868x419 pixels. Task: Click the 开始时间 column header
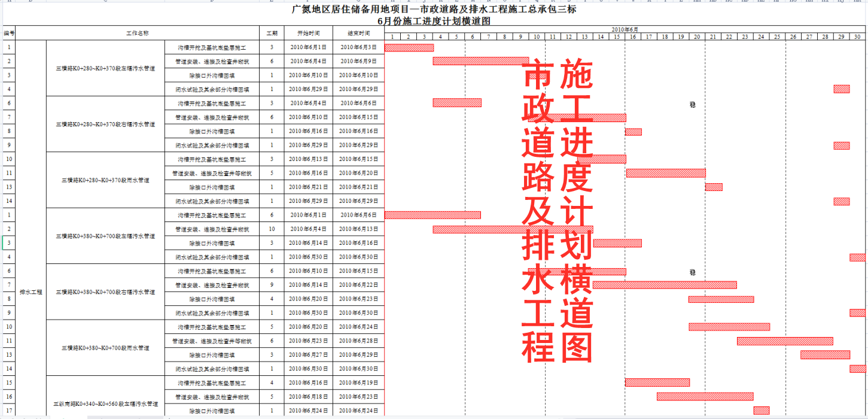[x=309, y=33]
